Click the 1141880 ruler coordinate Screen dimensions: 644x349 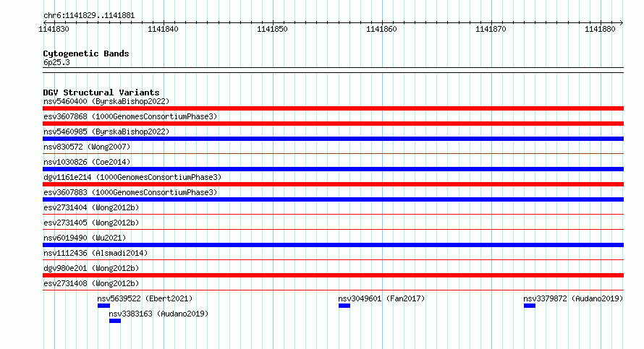[x=600, y=29]
